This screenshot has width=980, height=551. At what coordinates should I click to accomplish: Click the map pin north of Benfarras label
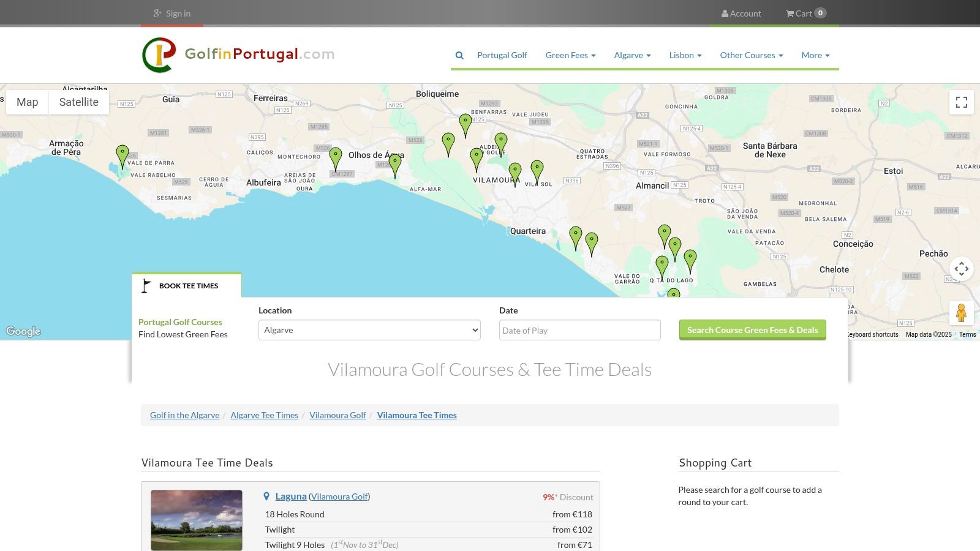tap(466, 126)
